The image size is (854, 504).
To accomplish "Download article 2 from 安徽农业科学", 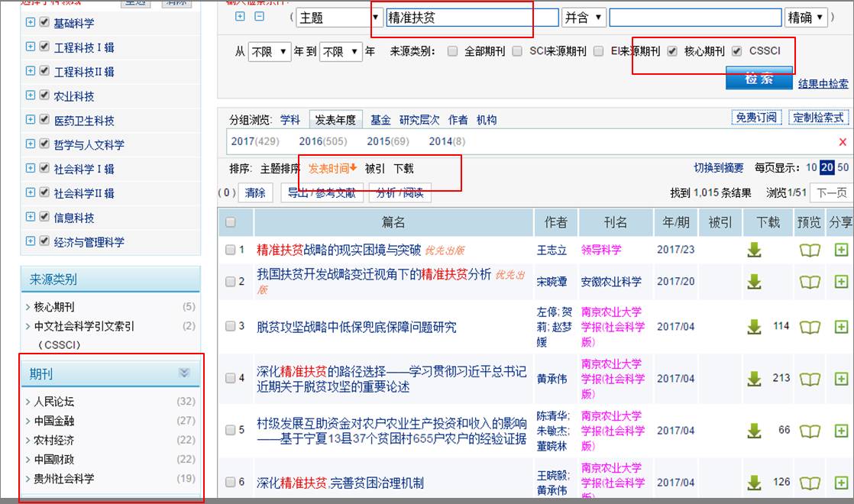I will (x=755, y=281).
